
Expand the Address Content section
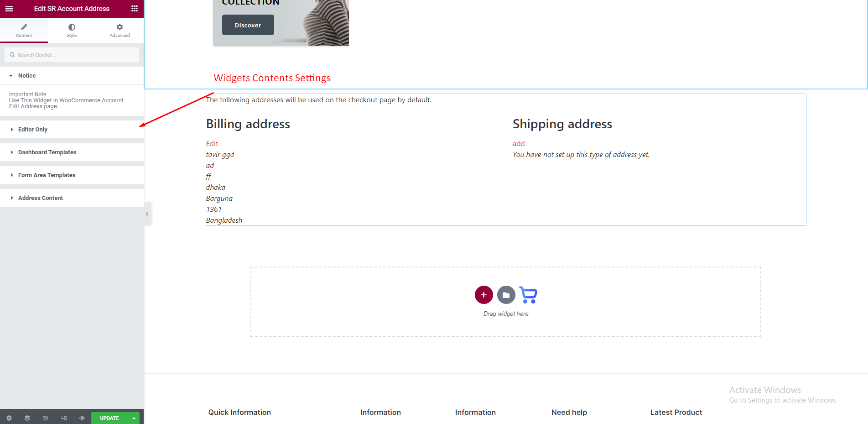(x=41, y=198)
